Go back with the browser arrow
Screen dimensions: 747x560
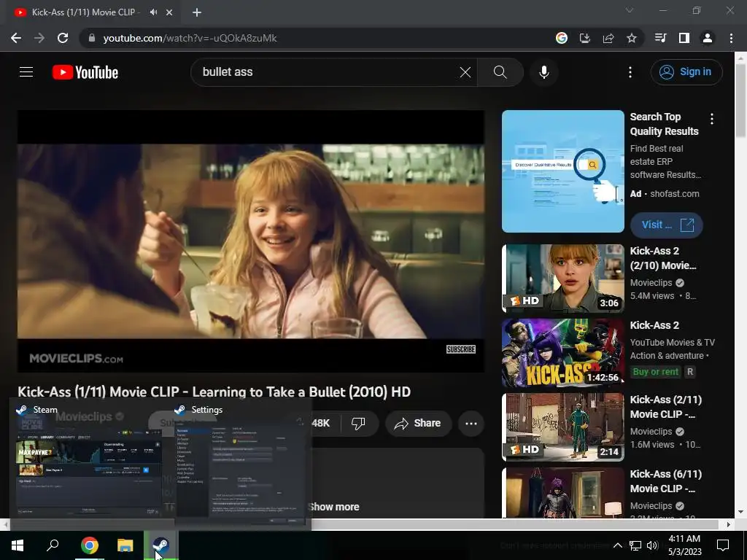[16, 38]
